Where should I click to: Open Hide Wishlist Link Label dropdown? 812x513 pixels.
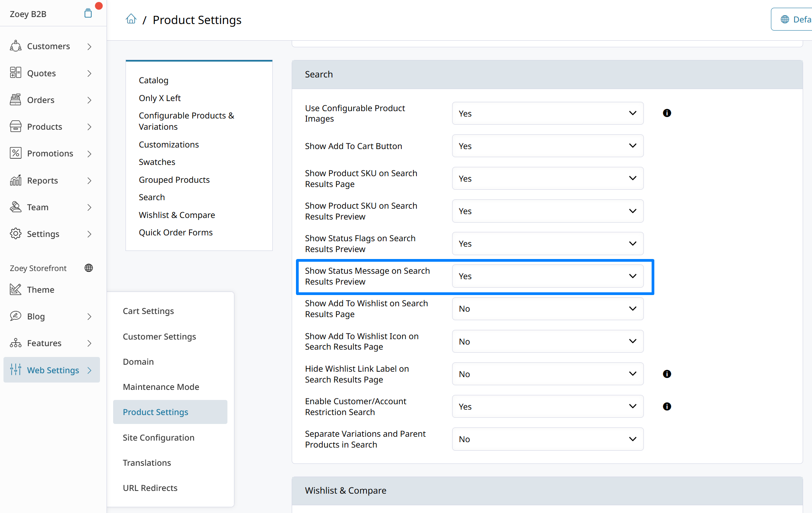[x=548, y=374]
